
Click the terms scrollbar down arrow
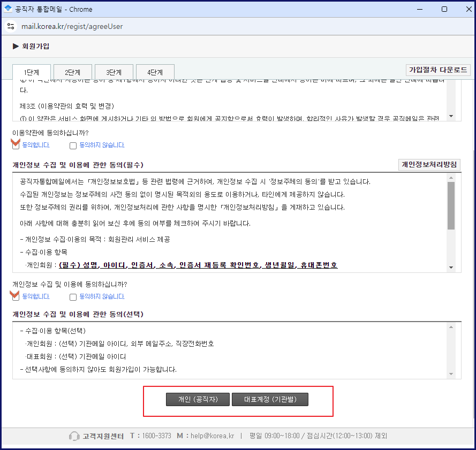pyautogui.click(x=451, y=116)
